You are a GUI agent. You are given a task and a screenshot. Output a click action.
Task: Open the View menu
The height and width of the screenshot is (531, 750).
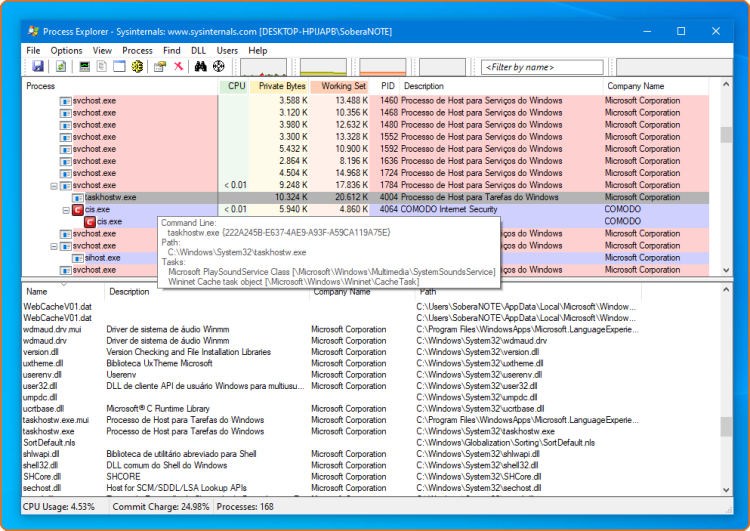coord(102,50)
